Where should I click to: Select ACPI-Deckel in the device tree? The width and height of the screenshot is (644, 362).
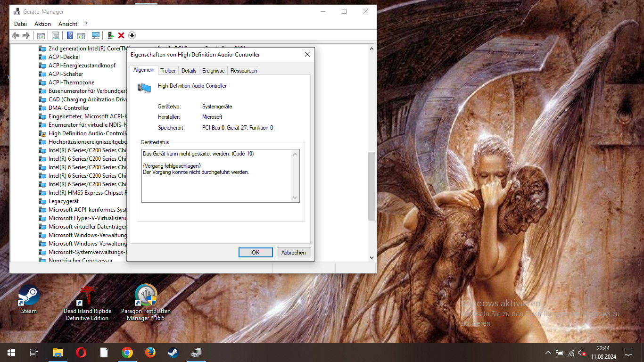click(64, 57)
